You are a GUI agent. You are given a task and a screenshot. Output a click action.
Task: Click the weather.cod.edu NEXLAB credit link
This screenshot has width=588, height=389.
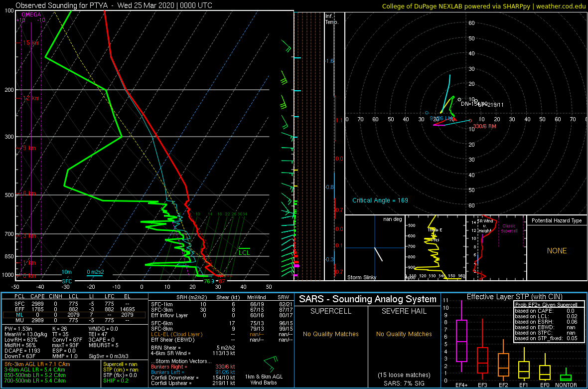[484, 6]
